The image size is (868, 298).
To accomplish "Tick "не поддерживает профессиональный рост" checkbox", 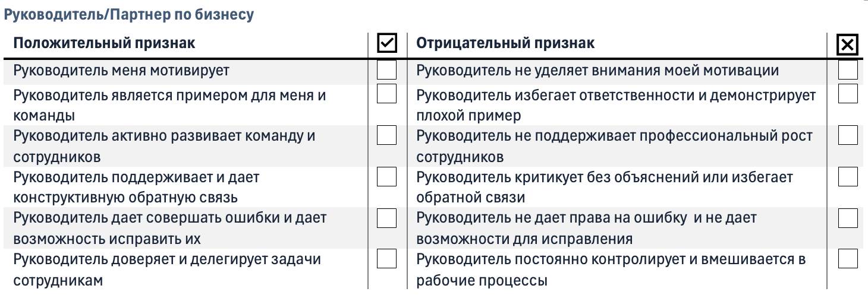I will pyautogui.click(x=848, y=135).
